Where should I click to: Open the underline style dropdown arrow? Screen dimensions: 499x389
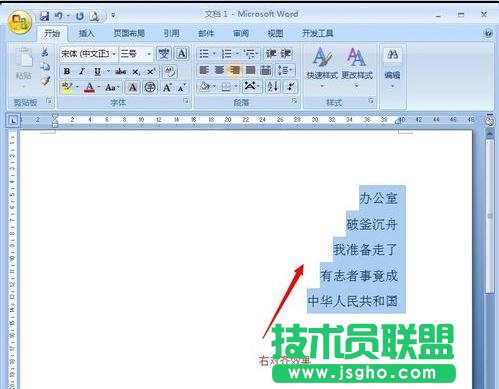click(108, 71)
